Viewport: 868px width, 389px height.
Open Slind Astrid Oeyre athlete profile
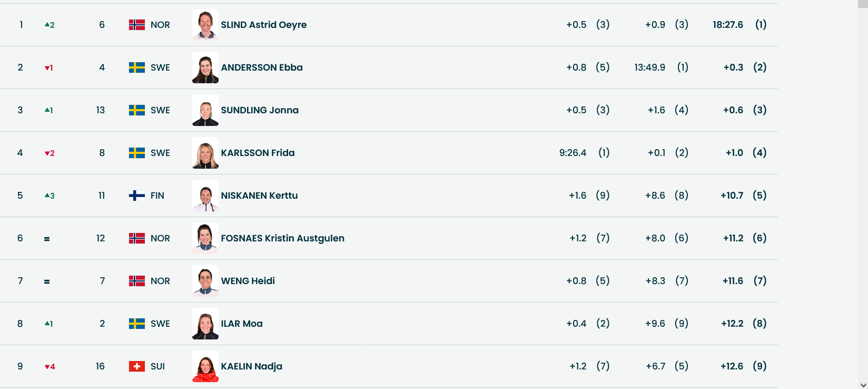pos(263,25)
